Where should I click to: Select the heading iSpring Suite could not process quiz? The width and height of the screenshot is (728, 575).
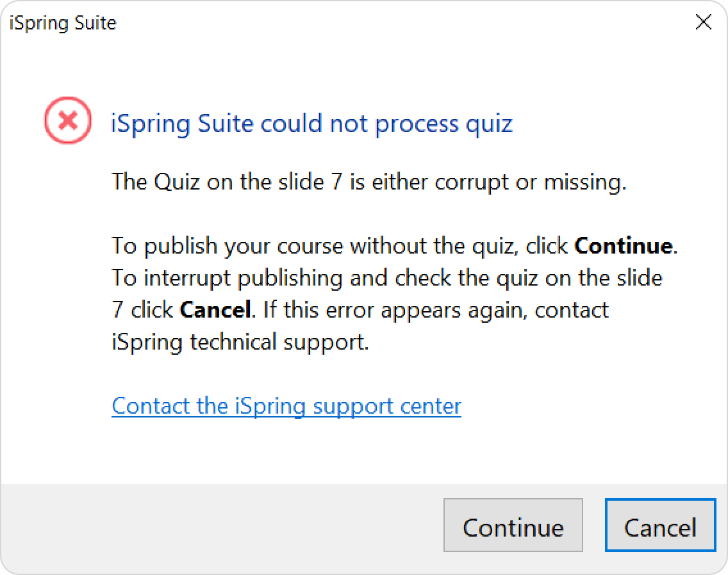point(311,124)
